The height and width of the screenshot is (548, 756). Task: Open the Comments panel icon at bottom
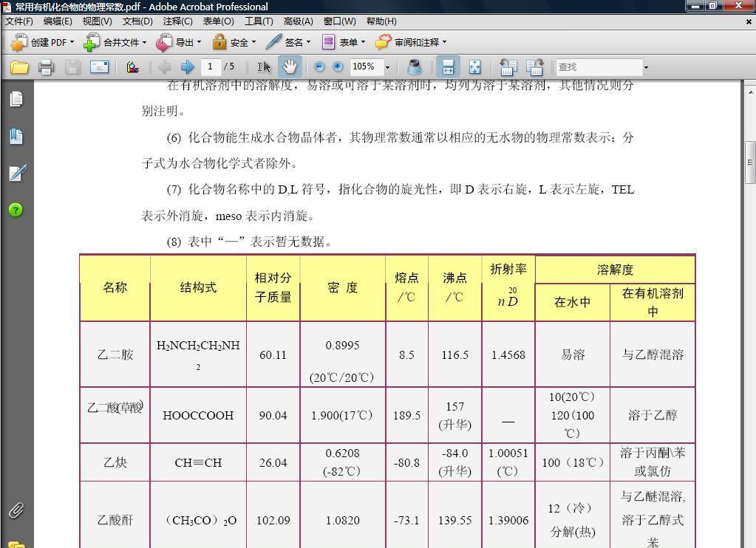click(x=16, y=544)
